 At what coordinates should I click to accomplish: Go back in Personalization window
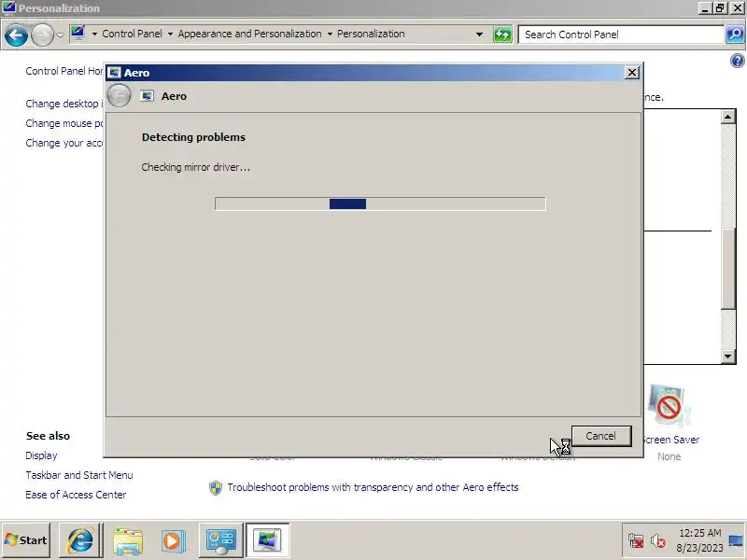point(16,35)
